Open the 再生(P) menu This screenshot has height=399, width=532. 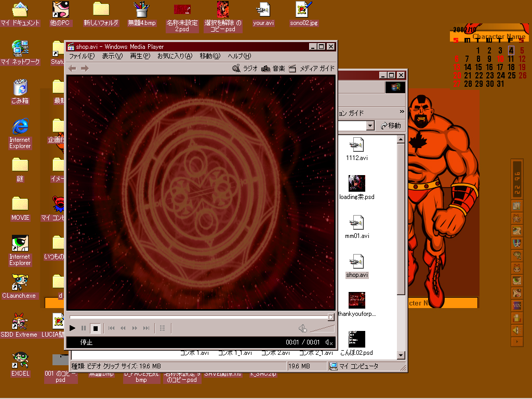point(140,56)
